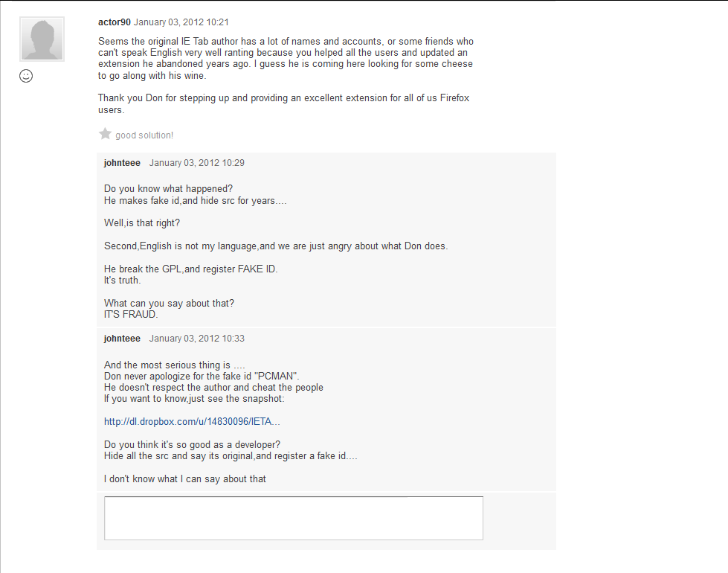Viewport: 728px width, 573px height.
Task: Click "Do you think it's so good" line
Action: tap(192, 445)
